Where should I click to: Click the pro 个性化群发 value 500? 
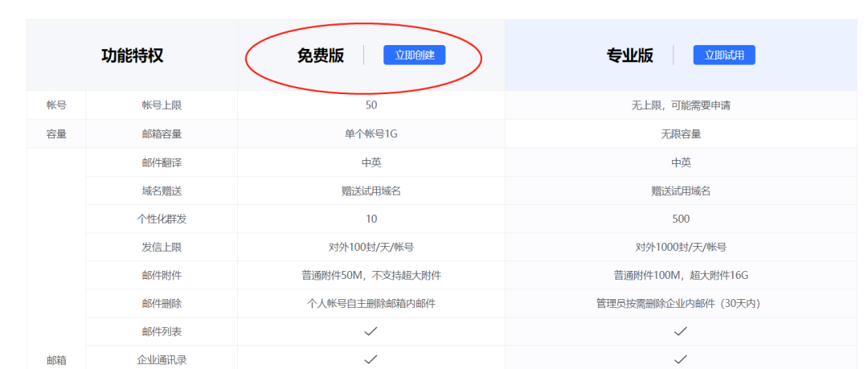point(681,219)
